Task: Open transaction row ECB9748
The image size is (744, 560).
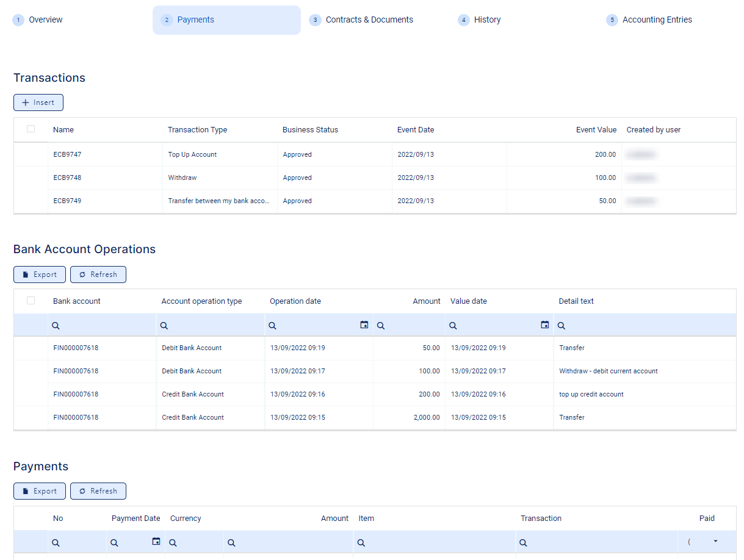Action: click(x=67, y=178)
